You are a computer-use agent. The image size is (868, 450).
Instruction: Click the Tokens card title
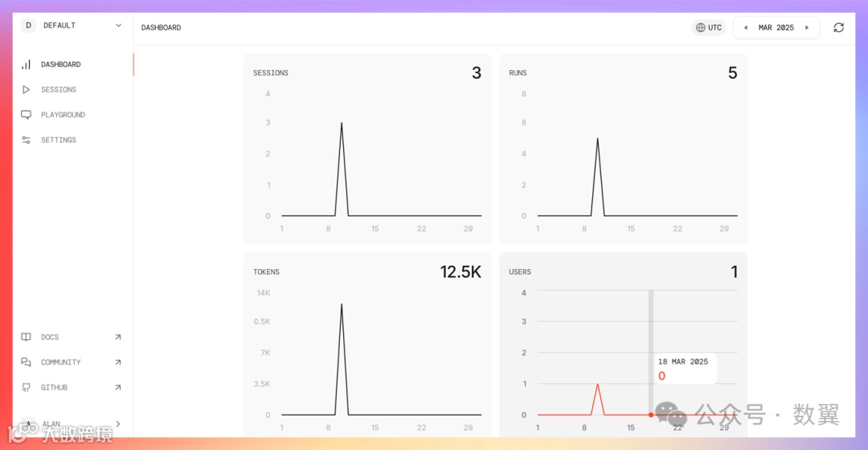point(266,272)
